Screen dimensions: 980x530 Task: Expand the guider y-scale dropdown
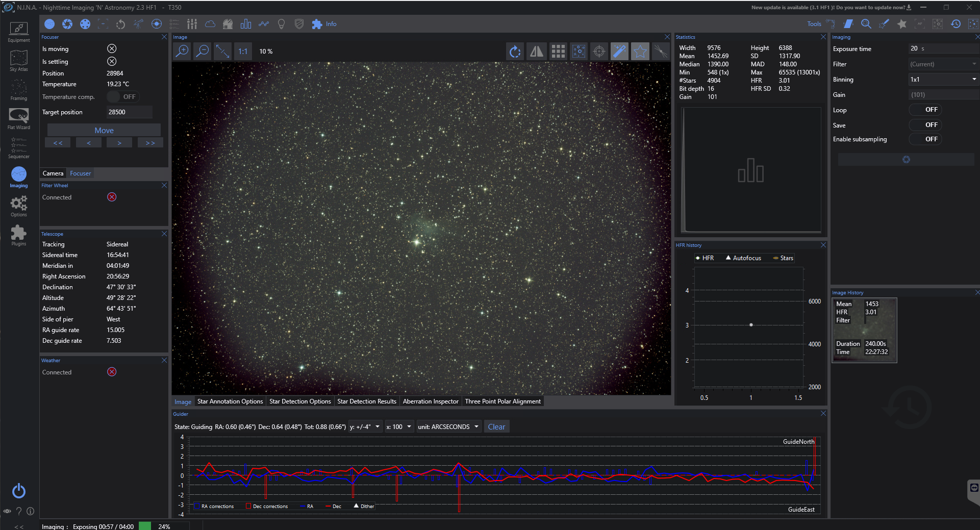pyautogui.click(x=364, y=427)
